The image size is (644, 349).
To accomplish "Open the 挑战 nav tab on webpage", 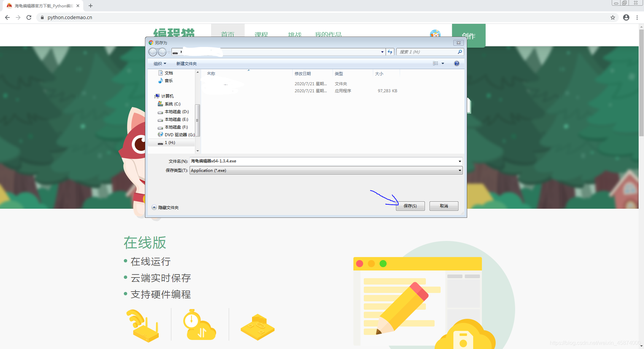I will pos(295,35).
